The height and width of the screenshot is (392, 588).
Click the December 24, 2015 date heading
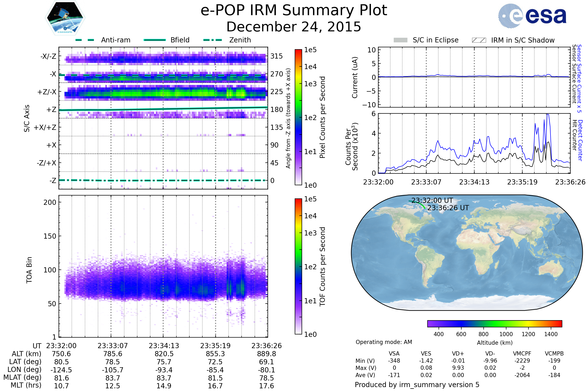(294, 27)
